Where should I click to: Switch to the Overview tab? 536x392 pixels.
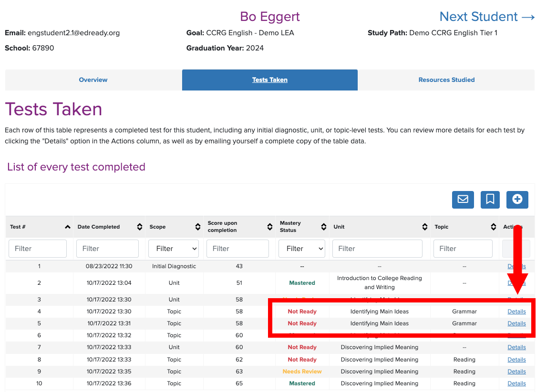93,80
